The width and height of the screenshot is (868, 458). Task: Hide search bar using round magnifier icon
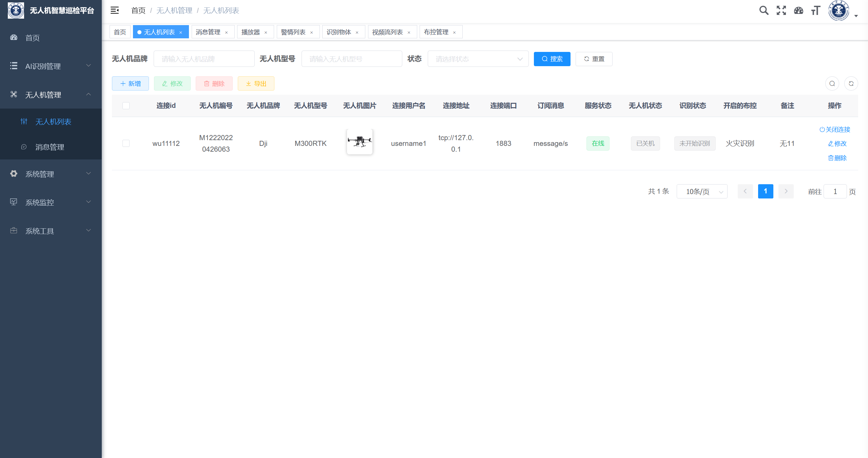click(832, 84)
